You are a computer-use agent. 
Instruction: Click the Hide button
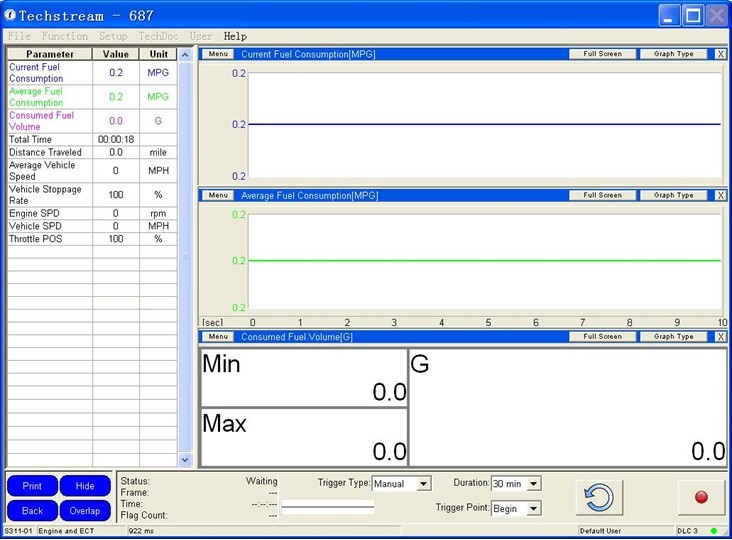[85, 486]
